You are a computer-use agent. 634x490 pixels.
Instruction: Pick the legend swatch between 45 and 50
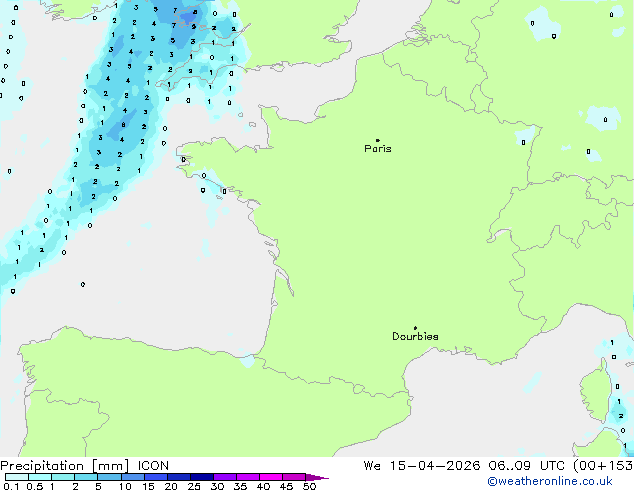tap(294, 477)
